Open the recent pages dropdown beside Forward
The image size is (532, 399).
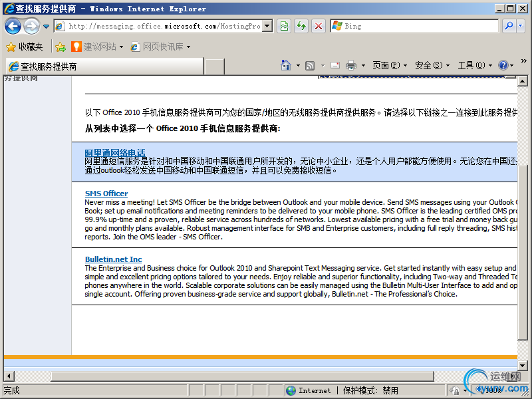pyautogui.click(x=46, y=26)
